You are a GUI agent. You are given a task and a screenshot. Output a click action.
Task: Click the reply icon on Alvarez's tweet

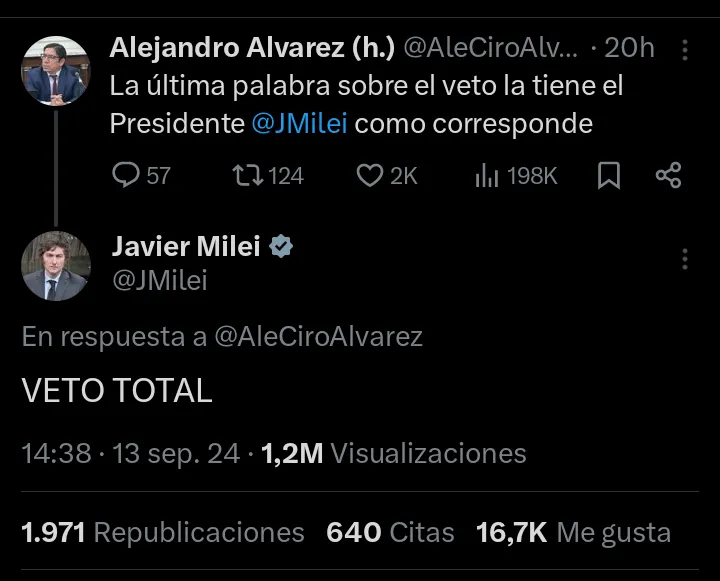[126, 176]
